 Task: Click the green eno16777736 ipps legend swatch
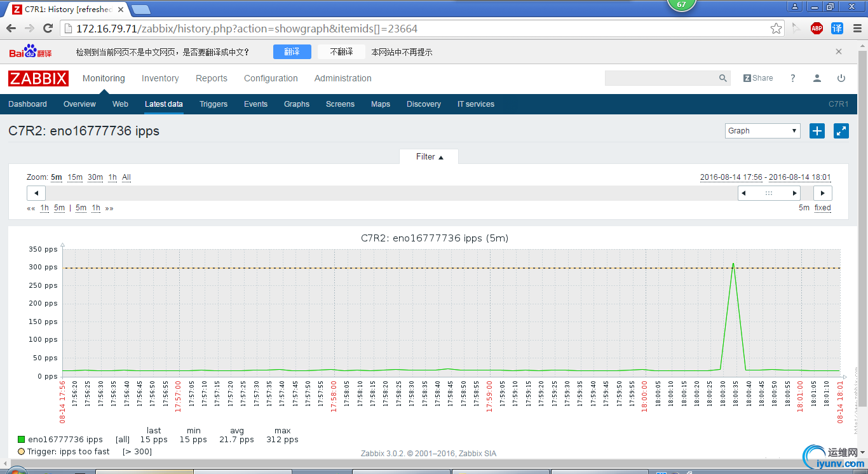tap(22, 439)
